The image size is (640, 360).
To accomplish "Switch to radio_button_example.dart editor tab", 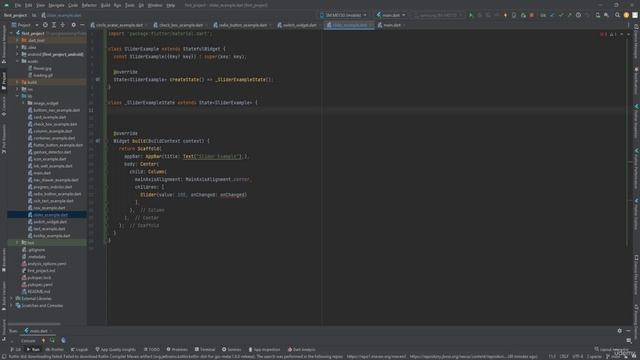I will [242, 25].
